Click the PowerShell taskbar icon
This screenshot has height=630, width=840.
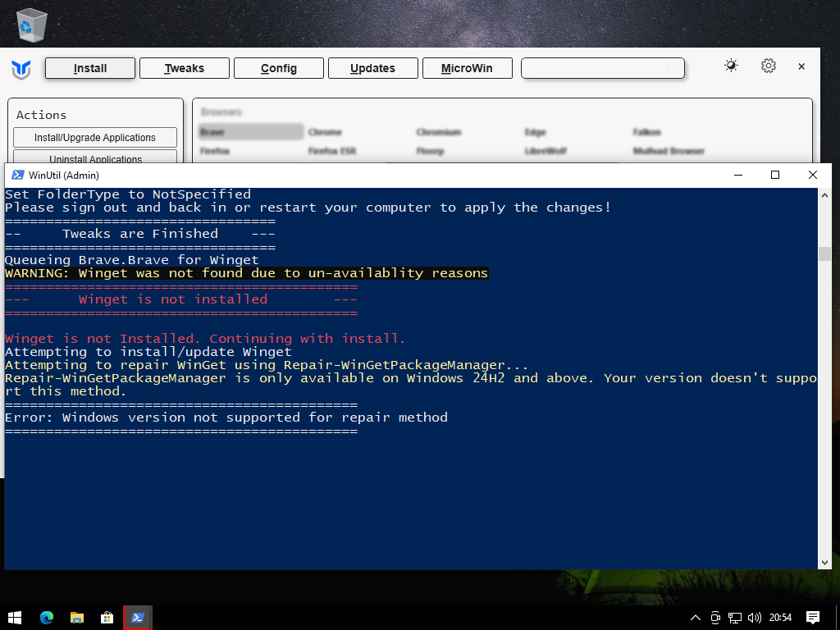(138, 618)
